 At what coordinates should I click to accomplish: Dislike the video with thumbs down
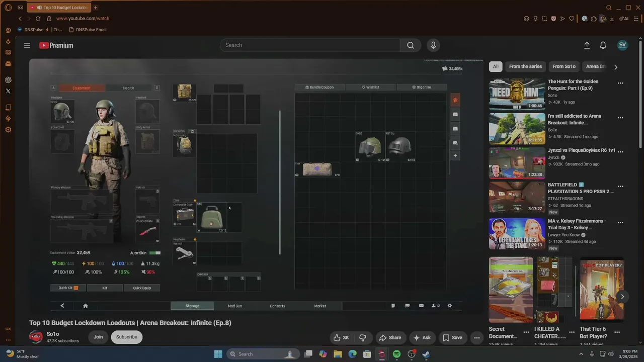[x=362, y=338]
